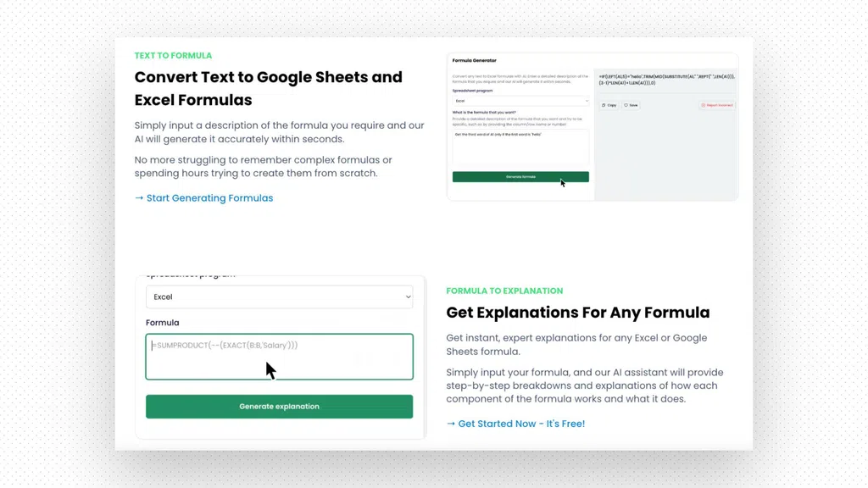Click the chevron on the Excel dropdown
This screenshot has width=868, height=488.
pyautogui.click(x=408, y=297)
